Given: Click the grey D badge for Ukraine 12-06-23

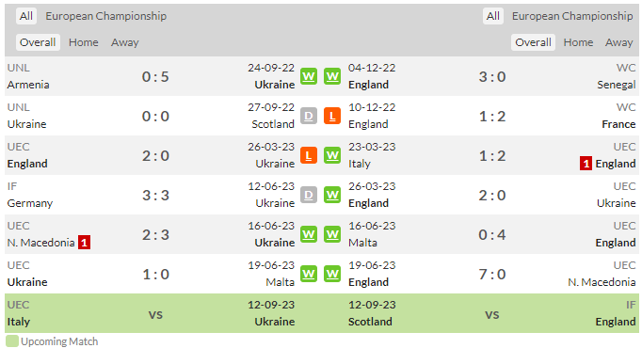Looking at the screenshot, I should 309,195.
